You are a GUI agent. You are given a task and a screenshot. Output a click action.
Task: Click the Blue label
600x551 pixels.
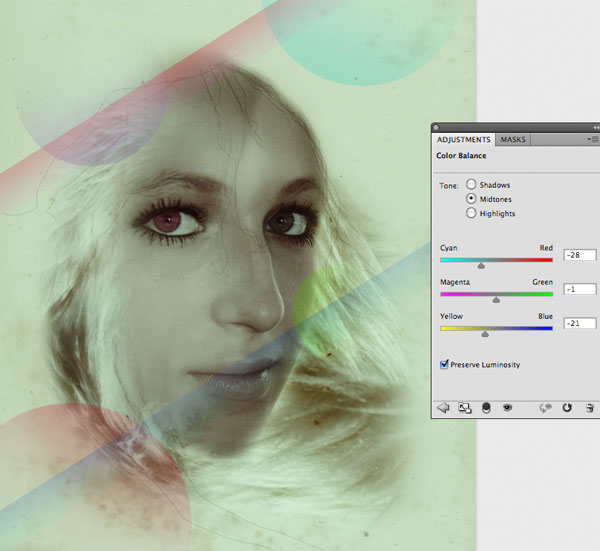pyautogui.click(x=545, y=316)
